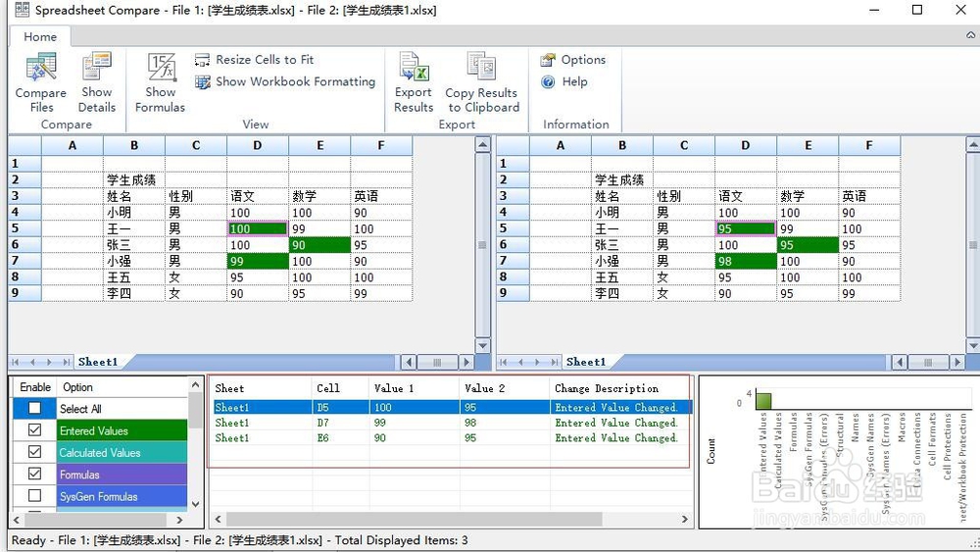Uncheck the Formulas option
Viewport: 980px width, 552px height.
coord(34,474)
